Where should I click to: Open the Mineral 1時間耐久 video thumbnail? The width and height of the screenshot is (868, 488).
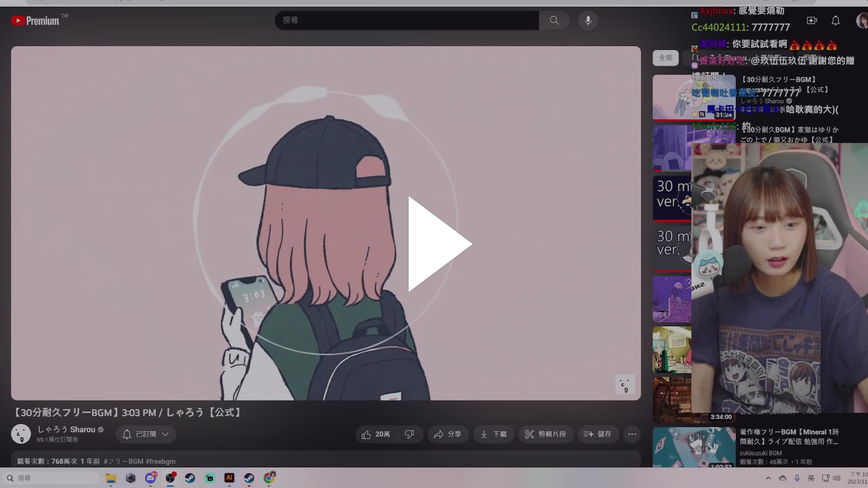(x=693, y=447)
